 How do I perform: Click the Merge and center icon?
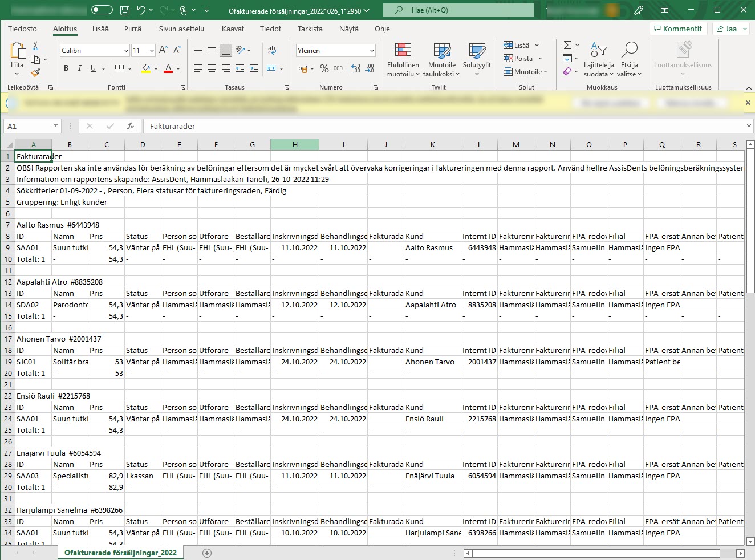click(271, 68)
